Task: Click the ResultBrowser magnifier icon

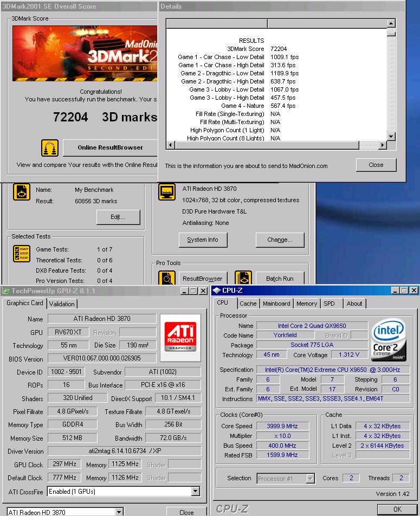Action: click(x=167, y=278)
